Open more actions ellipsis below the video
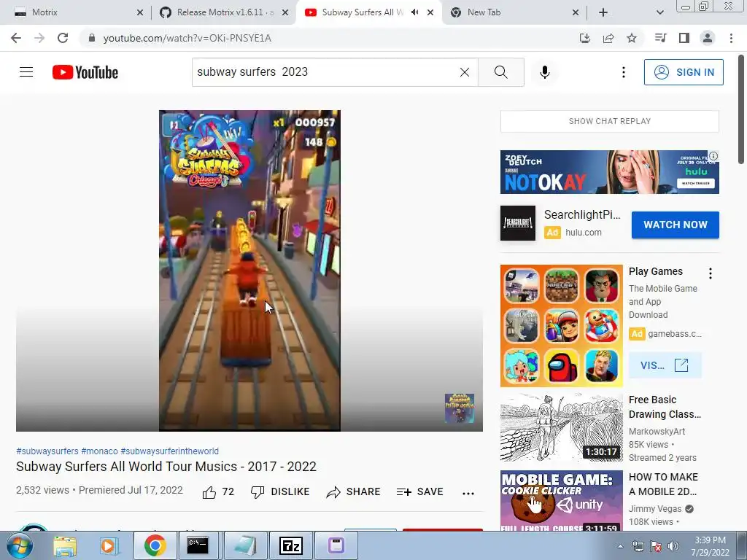This screenshot has height=560, width=747. (468, 494)
